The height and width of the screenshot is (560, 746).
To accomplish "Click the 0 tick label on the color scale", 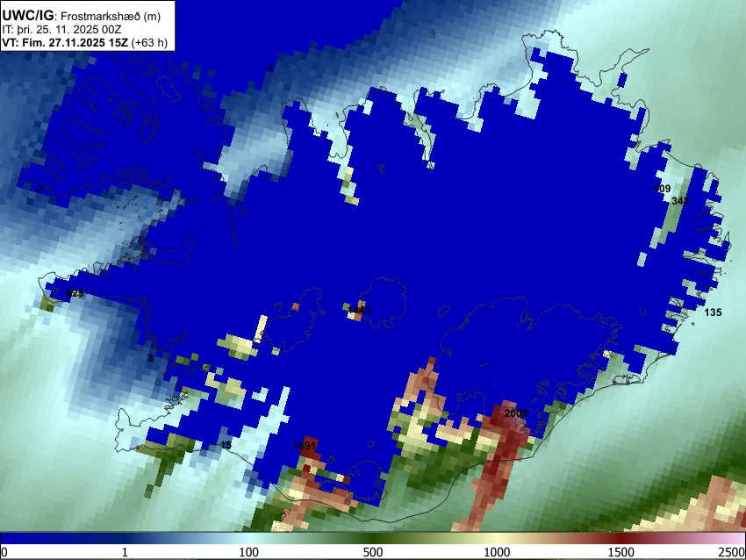I will tap(4, 552).
